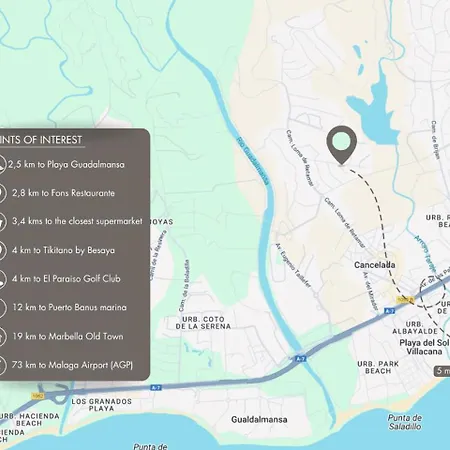
Task: Click the dashed circle at route end
Action: [433, 292]
